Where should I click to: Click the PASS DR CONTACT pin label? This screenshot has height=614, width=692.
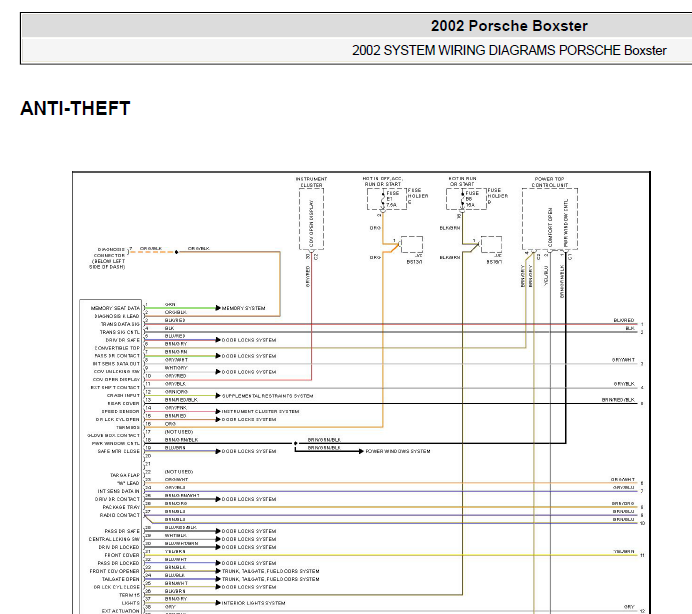pyautogui.click(x=117, y=356)
